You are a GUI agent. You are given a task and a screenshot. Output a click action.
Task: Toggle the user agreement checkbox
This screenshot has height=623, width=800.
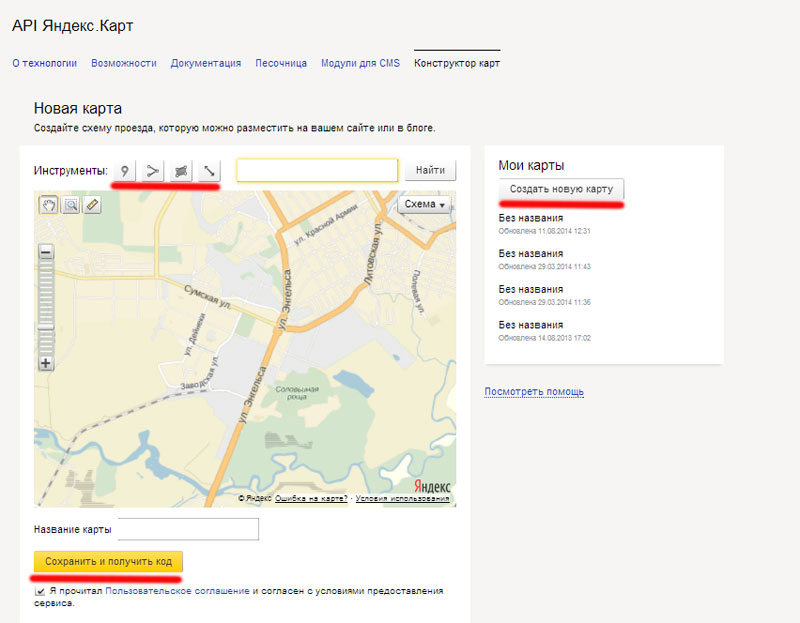(40, 592)
